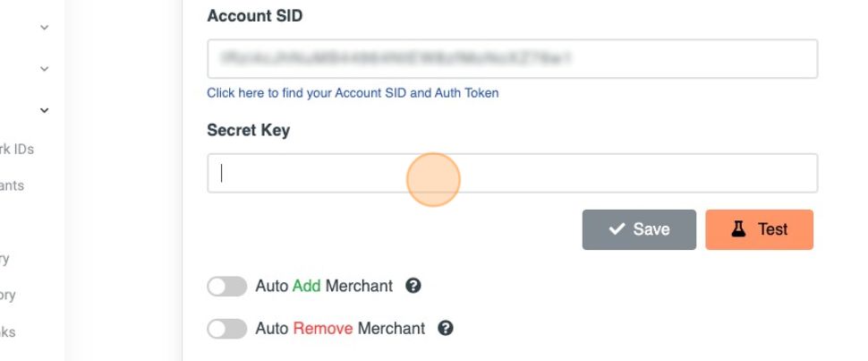
Task: Toggle the third sidebar chevron above IDs
Action: pos(44,110)
